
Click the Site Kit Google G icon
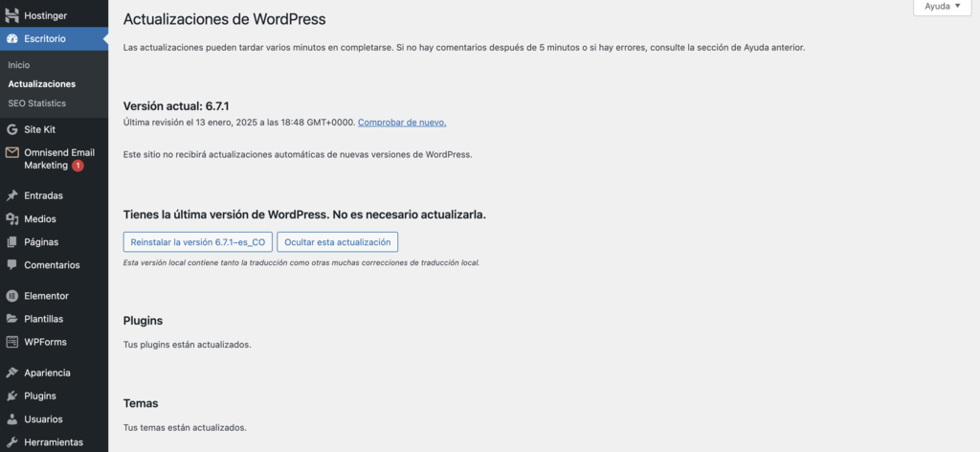point(11,129)
